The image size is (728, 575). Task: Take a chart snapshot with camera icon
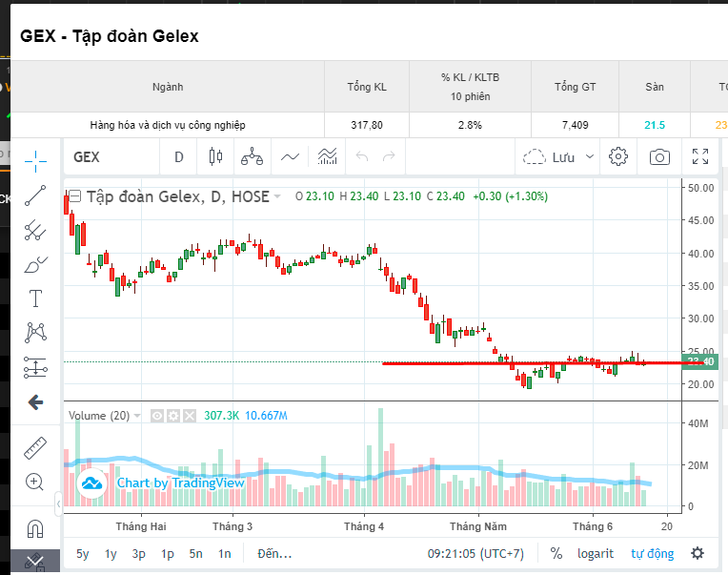[659, 157]
